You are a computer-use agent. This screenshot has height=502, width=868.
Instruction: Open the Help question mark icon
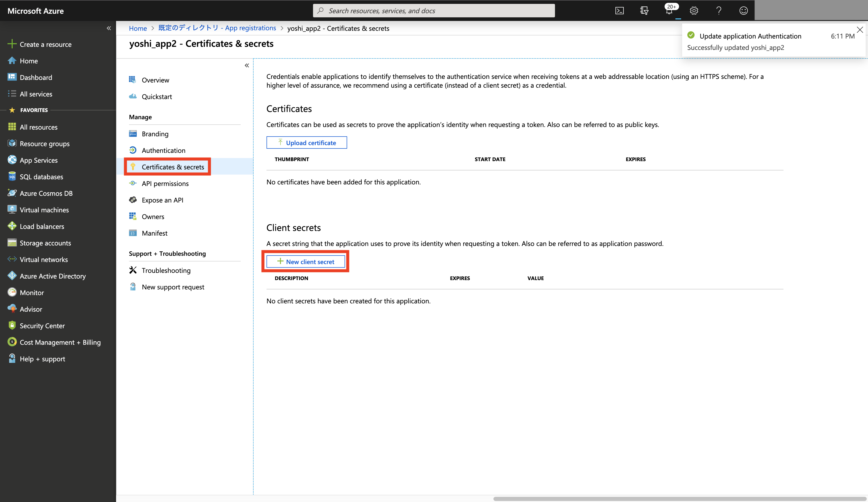(x=719, y=11)
